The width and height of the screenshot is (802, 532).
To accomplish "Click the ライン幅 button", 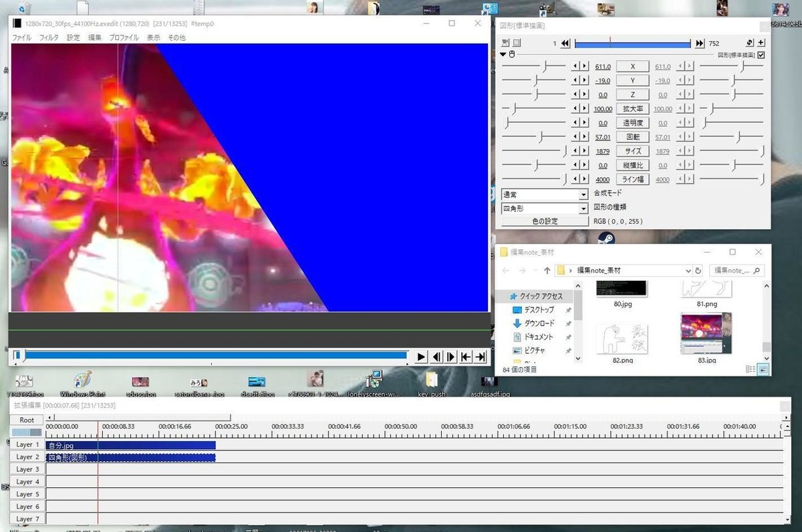I will coord(632,179).
